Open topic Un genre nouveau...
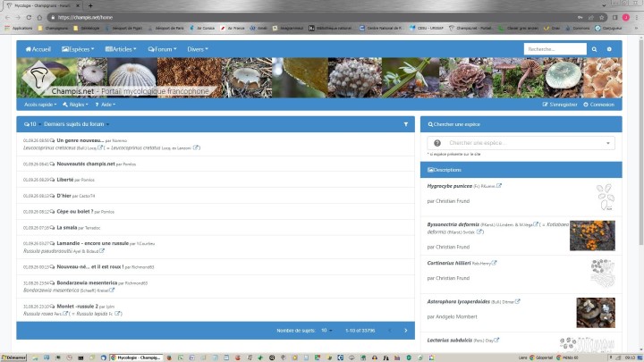The height and width of the screenshot is (362, 644). pos(80,140)
